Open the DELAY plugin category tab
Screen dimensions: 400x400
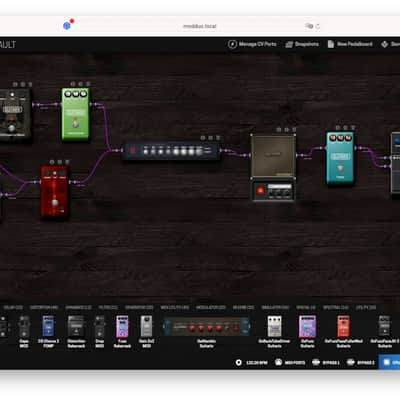tap(13, 307)
